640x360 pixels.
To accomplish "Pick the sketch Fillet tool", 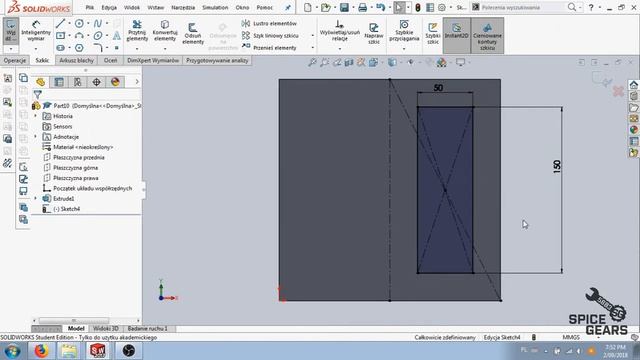I will click(x=98, y=48).
